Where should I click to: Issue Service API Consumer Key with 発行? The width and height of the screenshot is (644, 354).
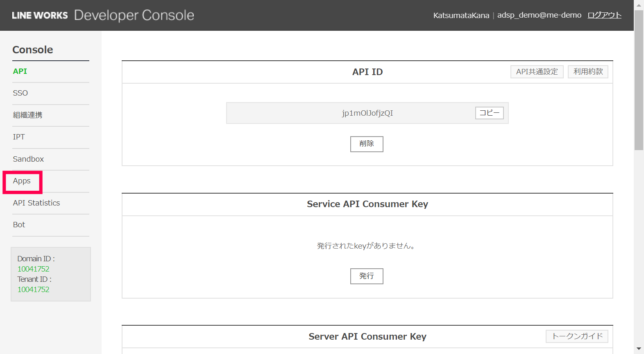tap(367, 276)
